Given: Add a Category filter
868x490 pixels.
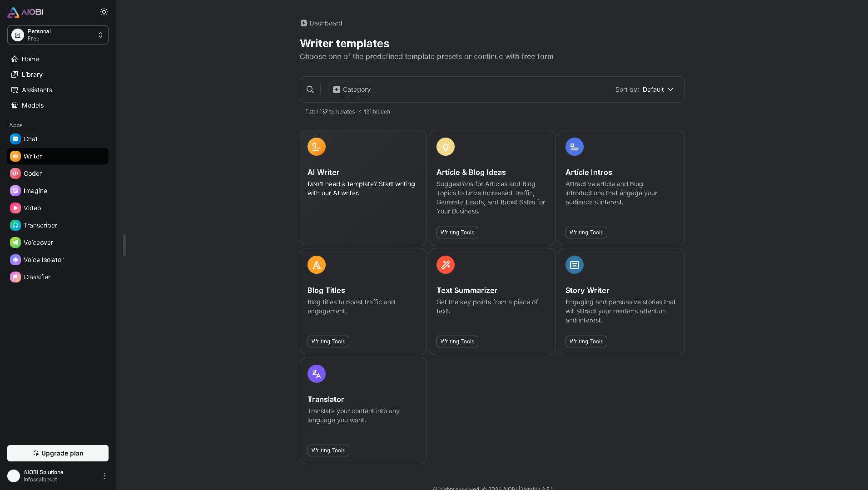Looking at the screenshot, I should [x=351, y=89].
